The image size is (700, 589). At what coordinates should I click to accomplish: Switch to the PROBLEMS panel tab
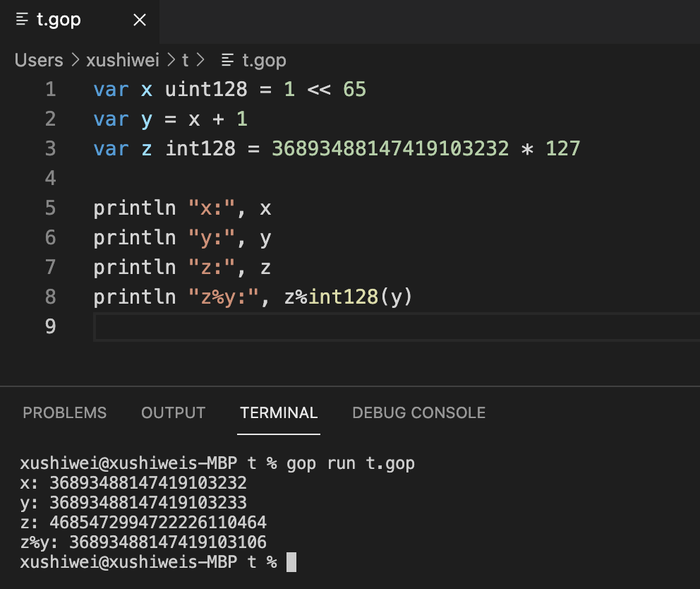click(65, 412)
